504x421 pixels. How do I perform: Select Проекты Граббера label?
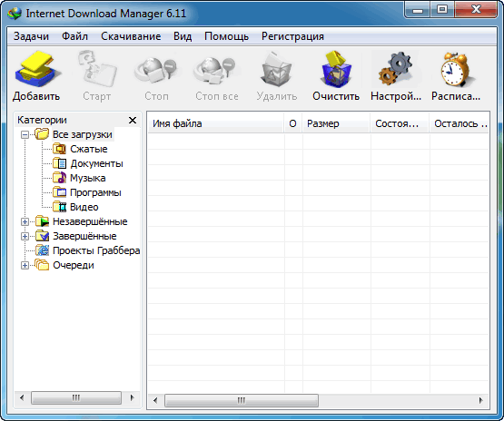(x=96, y=250)
